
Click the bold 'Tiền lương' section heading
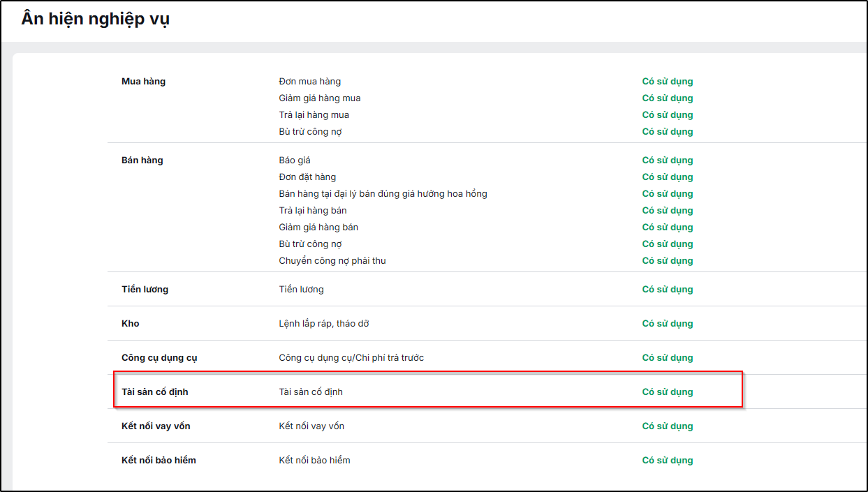[x=145, y=290]
